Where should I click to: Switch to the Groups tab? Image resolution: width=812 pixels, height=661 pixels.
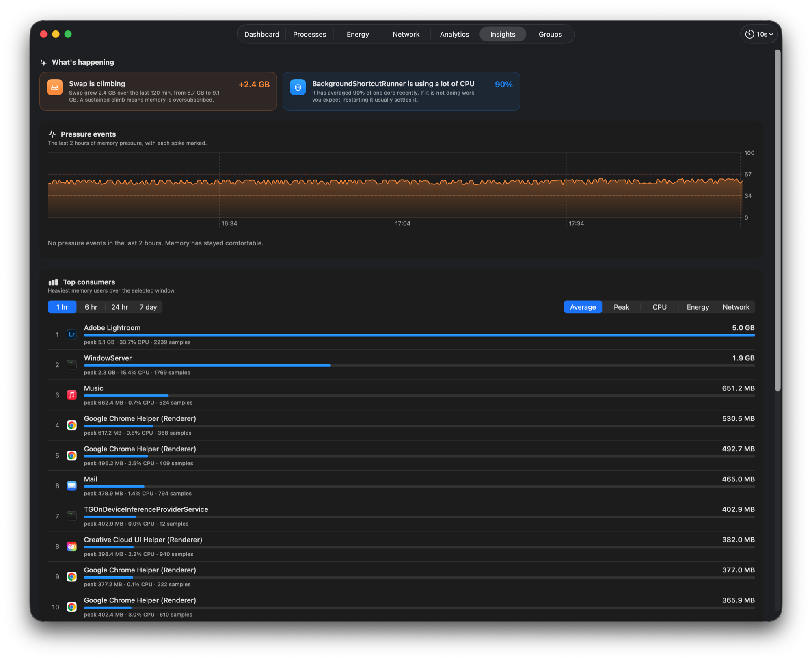click(x=550, y=34)
